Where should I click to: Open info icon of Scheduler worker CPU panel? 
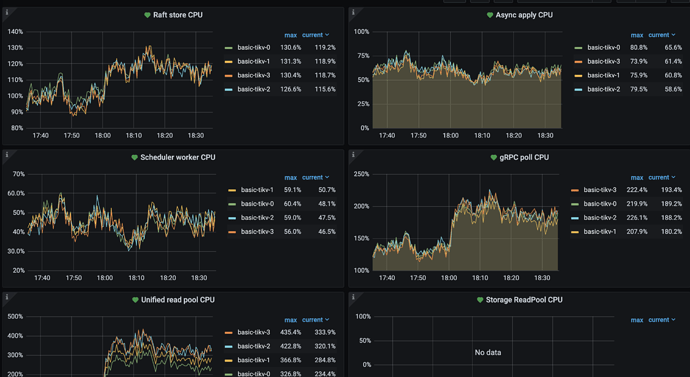click(7, 154)
